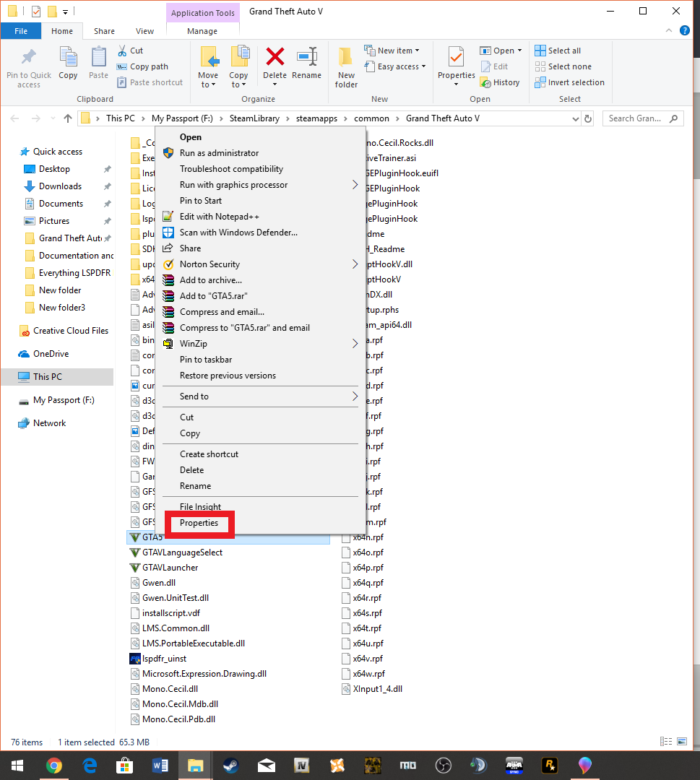Image resolution: width=700 pixels, height=780 pixels.
Task: Choose Troubleshoot compatibility from context menu
Action: 262,168
